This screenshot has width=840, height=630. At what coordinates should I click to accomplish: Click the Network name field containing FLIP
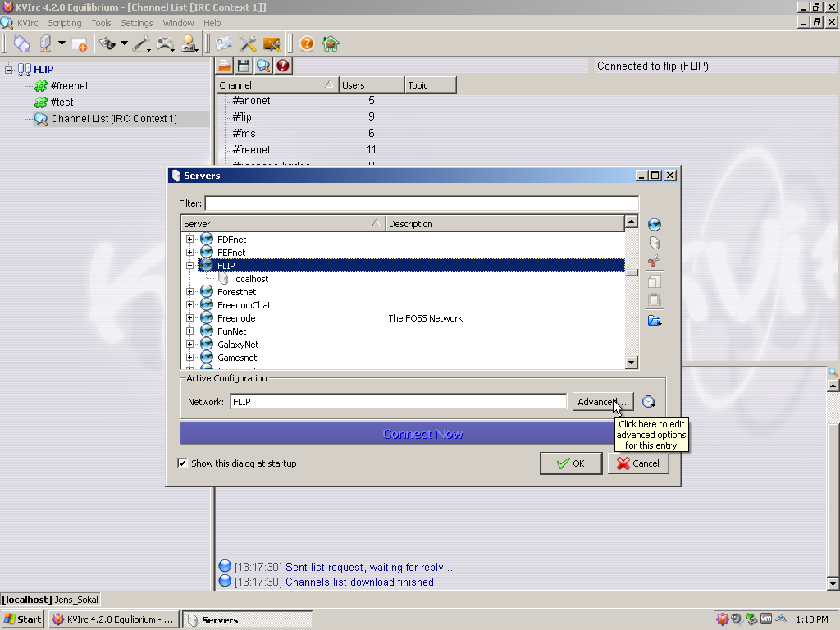398,402
